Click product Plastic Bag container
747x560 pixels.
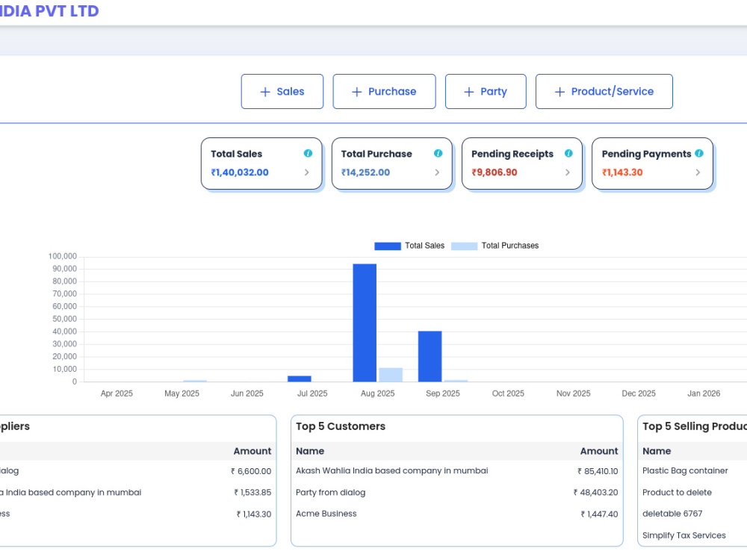tap(685, 471)
